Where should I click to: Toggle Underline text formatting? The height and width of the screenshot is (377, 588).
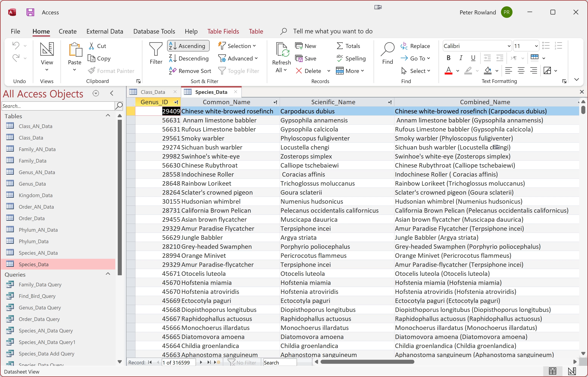473,58
